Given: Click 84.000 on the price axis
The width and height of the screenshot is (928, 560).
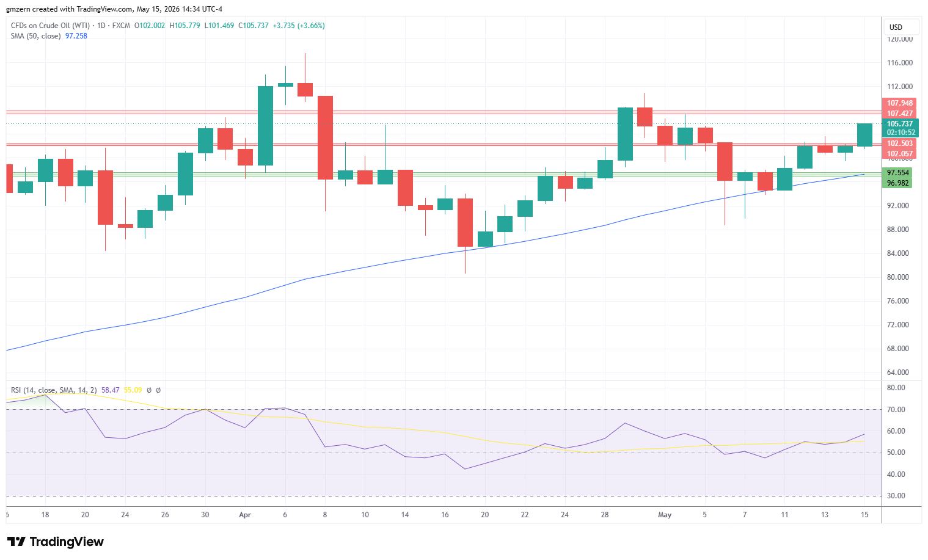Looking at the screenshot, I should (898, 253).
